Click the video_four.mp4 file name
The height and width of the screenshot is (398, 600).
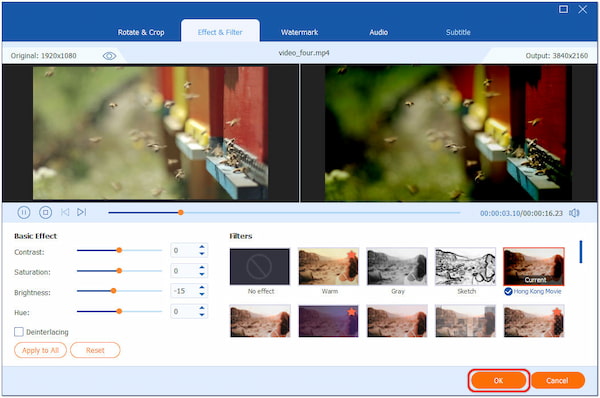pyautogui.click(x=304, y=53)
